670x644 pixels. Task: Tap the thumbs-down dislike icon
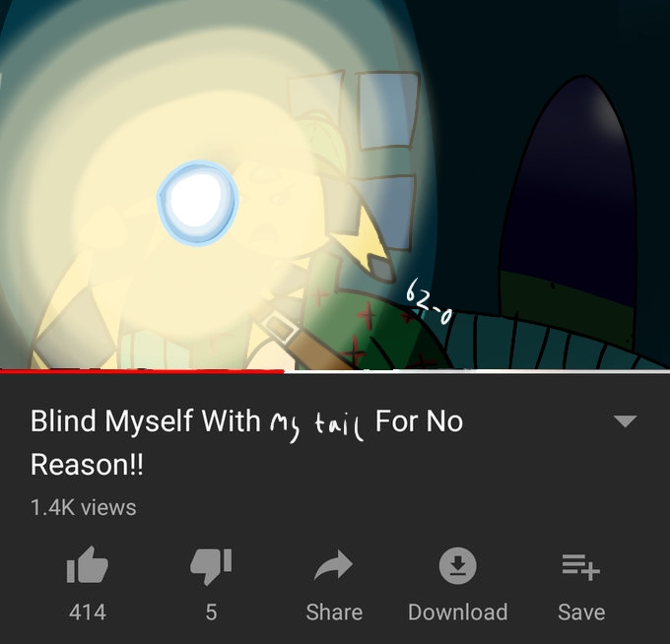(x=211, y=566)
